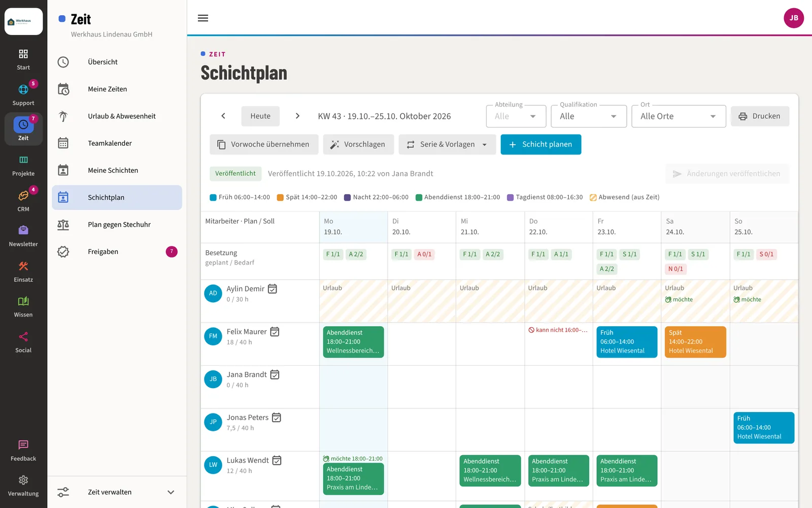Viewport: 812px width, 508px height.
Task: Click the JP avatar of Jonas Peters
Action: pos(213,422)
